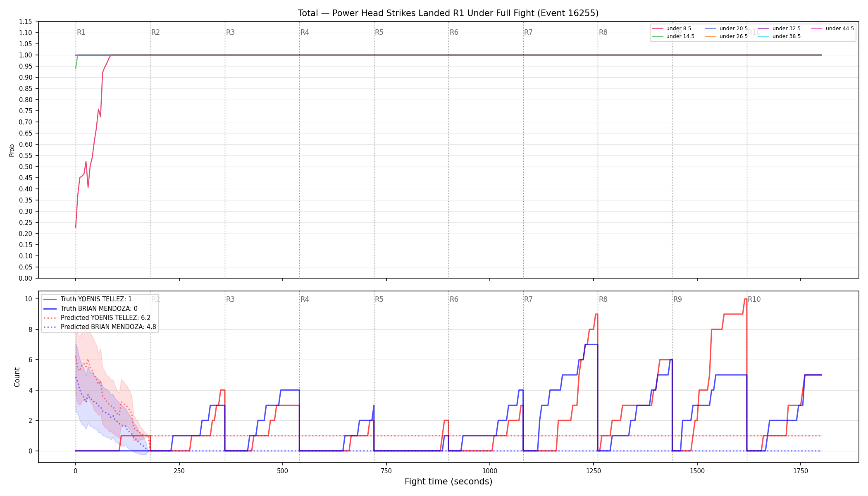Click the R9 round marker in the Count chart
This screenshot has width=868, height=496.
tap(677, 299)
